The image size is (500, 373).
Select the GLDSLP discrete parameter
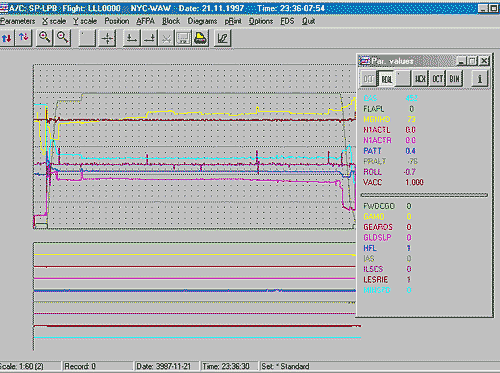click(x=377, y=237)
